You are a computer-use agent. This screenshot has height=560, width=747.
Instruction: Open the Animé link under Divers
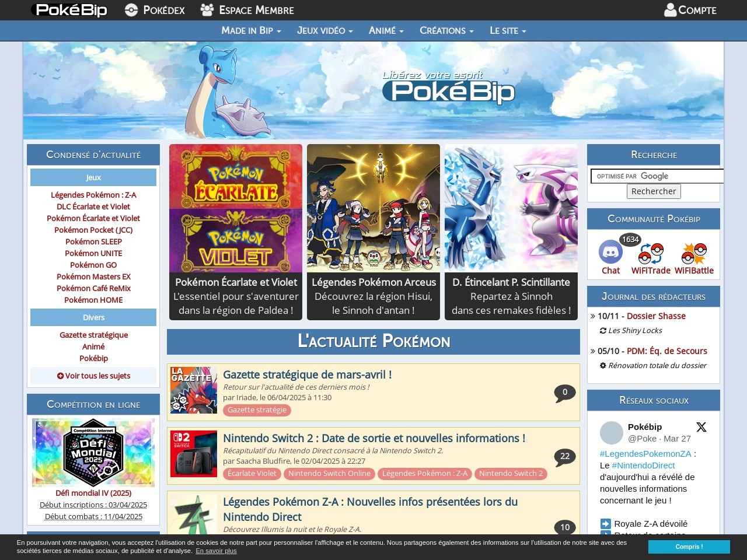(x=93, y=346)
